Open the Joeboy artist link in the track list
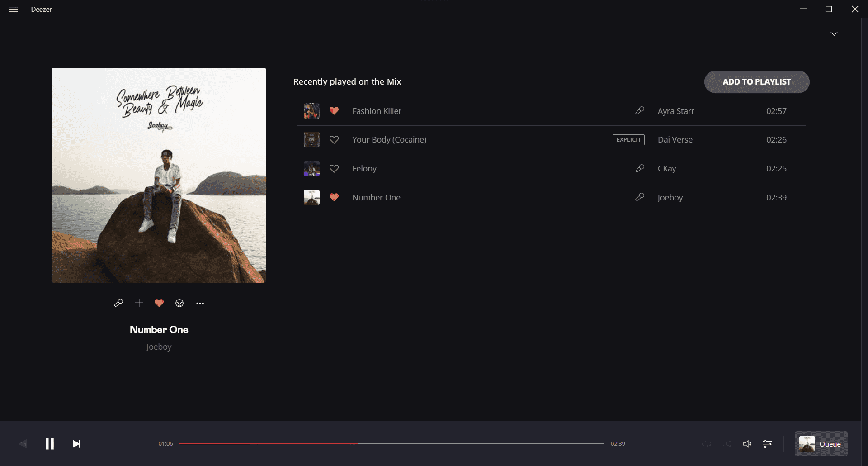Screen dimensions: 868x466 coord(670,197)
